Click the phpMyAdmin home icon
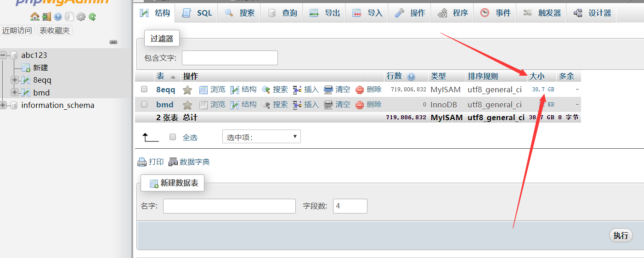This screenshot has height=258, width=644. tap(35, 17)
